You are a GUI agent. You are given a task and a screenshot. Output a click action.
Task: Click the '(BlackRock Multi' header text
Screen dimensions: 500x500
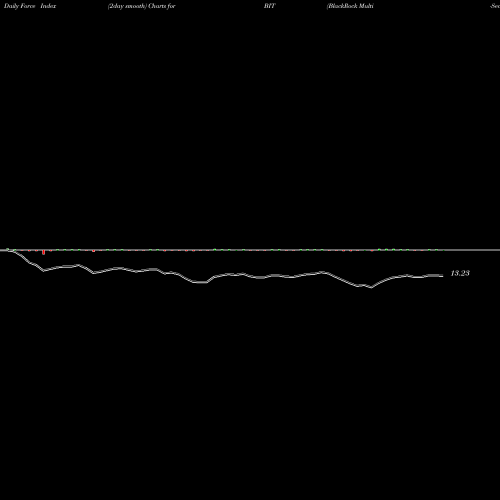pos(350,6)
